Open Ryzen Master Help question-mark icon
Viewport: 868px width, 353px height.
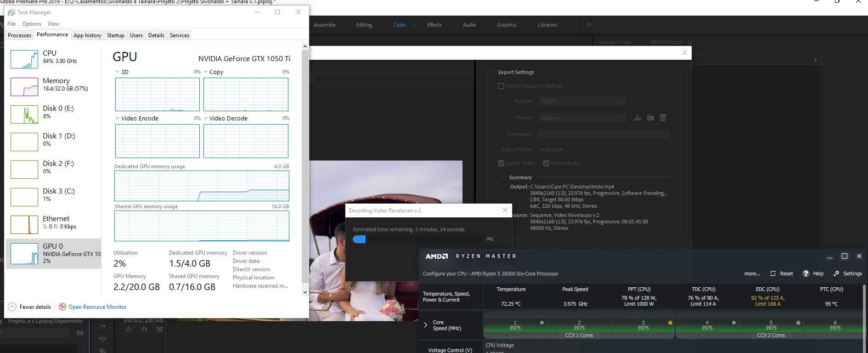(806, 273)
